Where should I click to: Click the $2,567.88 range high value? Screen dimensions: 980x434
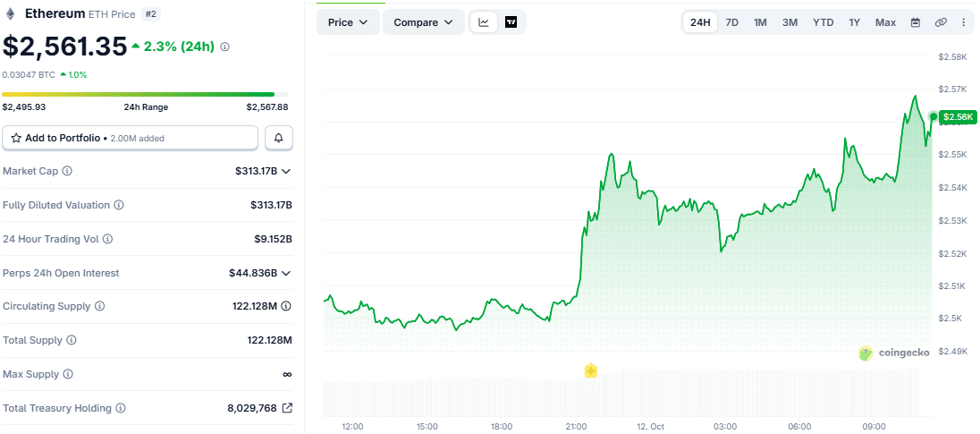[x=266, y=107]
